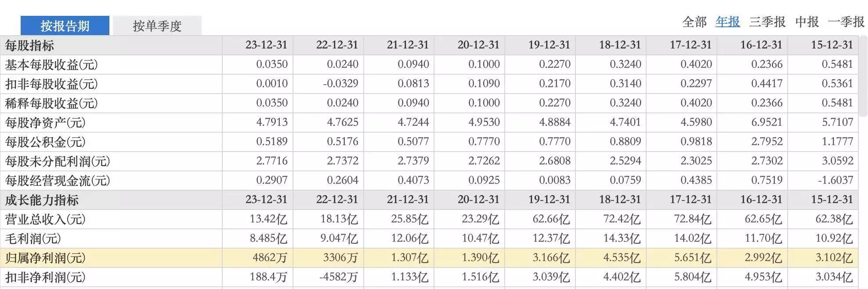Click the 归属净利润(元) row label
Image resolution: width=868 pixels, height=289 pixels.
point(45,258)
